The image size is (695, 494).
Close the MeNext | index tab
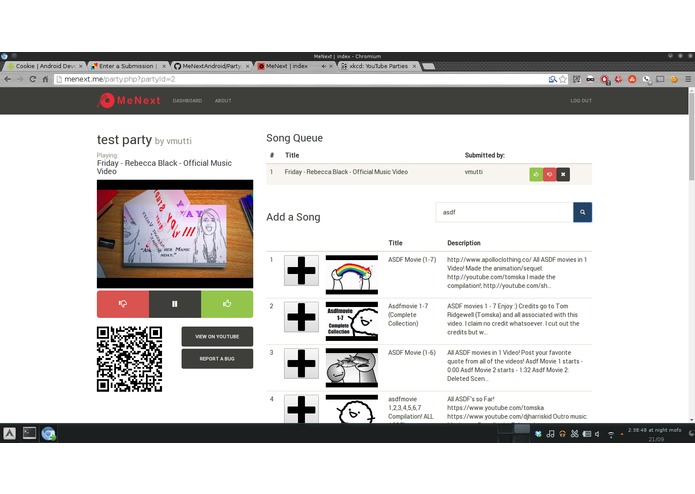click(331, 66)
